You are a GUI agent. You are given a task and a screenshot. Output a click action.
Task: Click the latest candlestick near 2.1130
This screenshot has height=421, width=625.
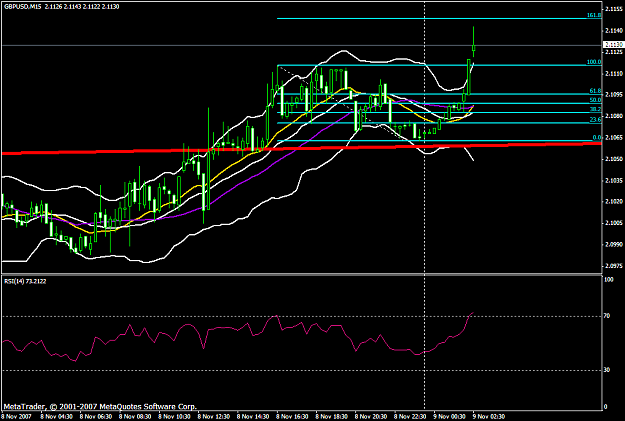(474, 48)
